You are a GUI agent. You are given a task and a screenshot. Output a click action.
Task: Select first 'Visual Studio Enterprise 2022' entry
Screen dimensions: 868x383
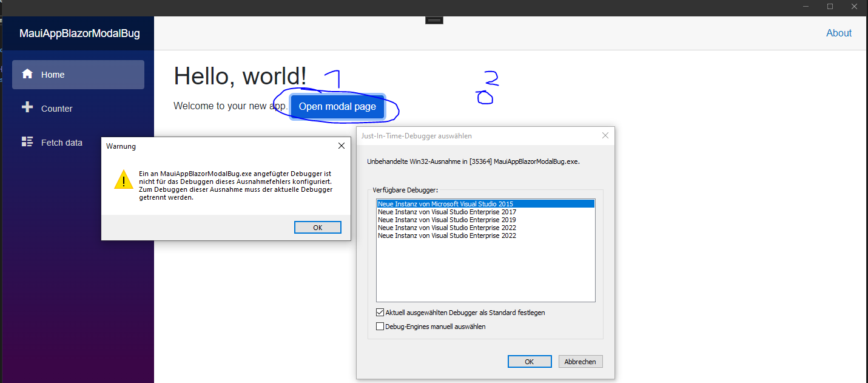pos(485,228)
